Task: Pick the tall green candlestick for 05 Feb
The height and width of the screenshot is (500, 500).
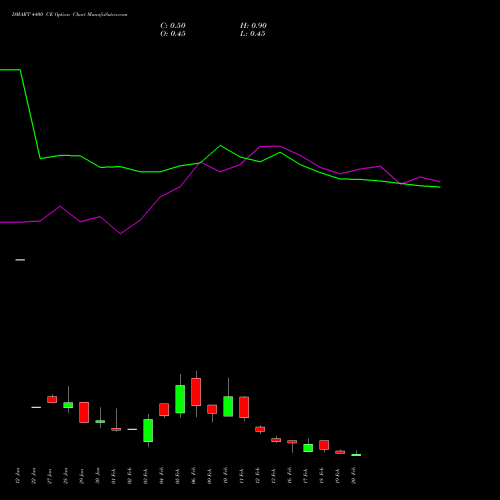Action: 180,399
